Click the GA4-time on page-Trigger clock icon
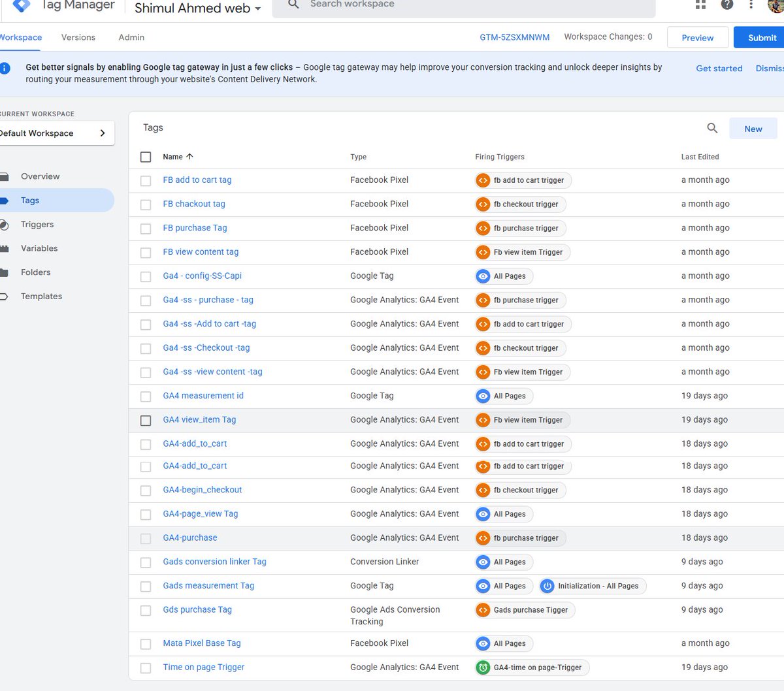Viewport: 784px width, 691px height. coord(483,667)
